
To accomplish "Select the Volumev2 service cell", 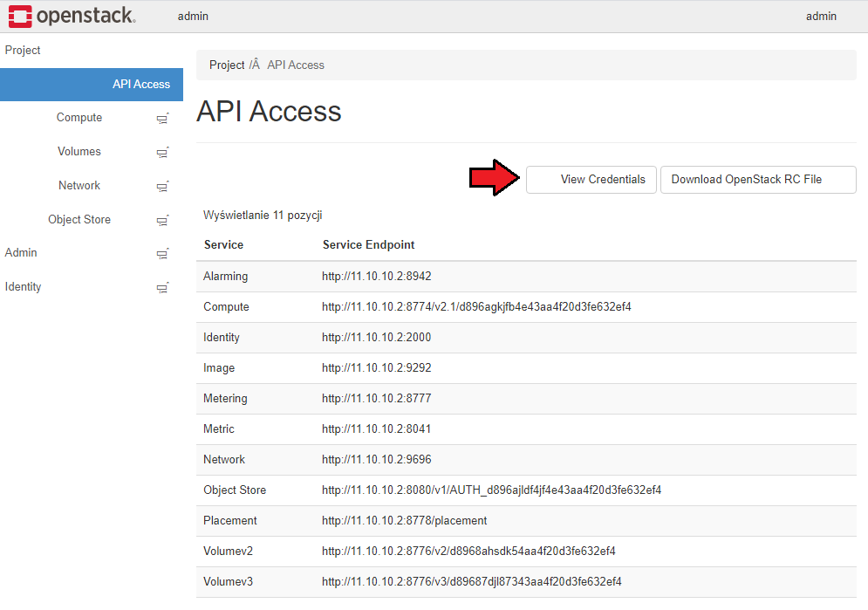I will pos(228,551).
